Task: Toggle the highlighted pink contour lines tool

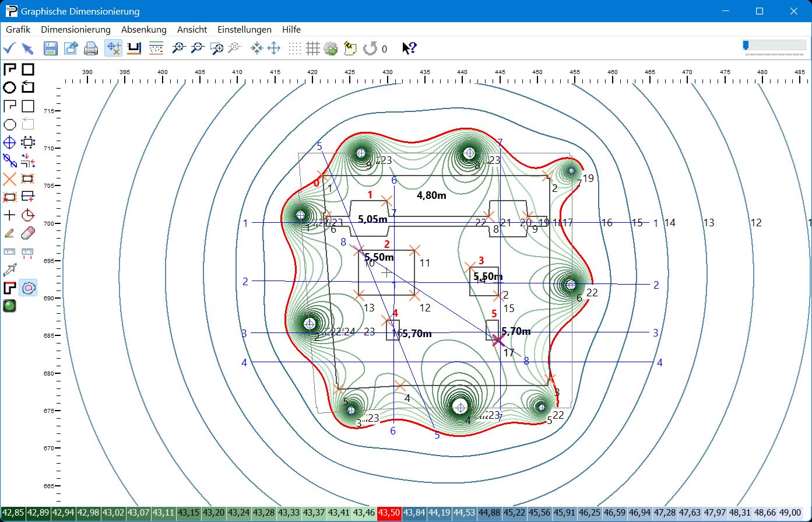Action: point(28,288)
